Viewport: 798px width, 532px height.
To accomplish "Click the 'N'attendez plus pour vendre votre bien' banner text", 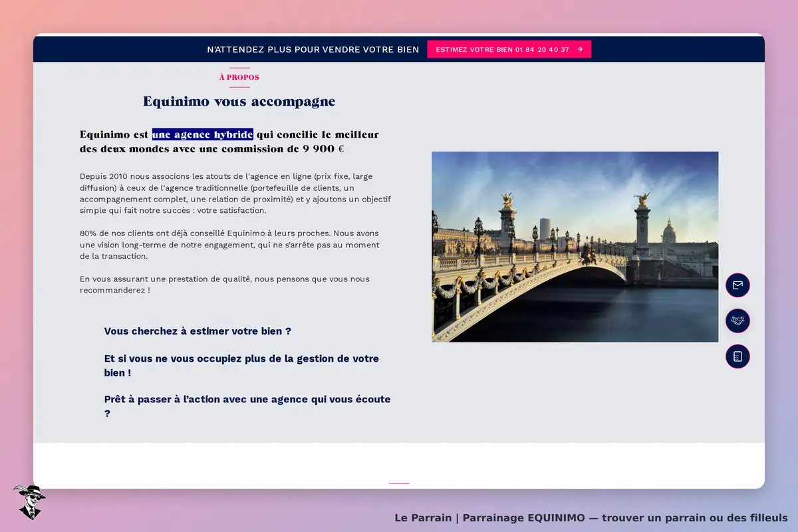I will tap(313, 49).
